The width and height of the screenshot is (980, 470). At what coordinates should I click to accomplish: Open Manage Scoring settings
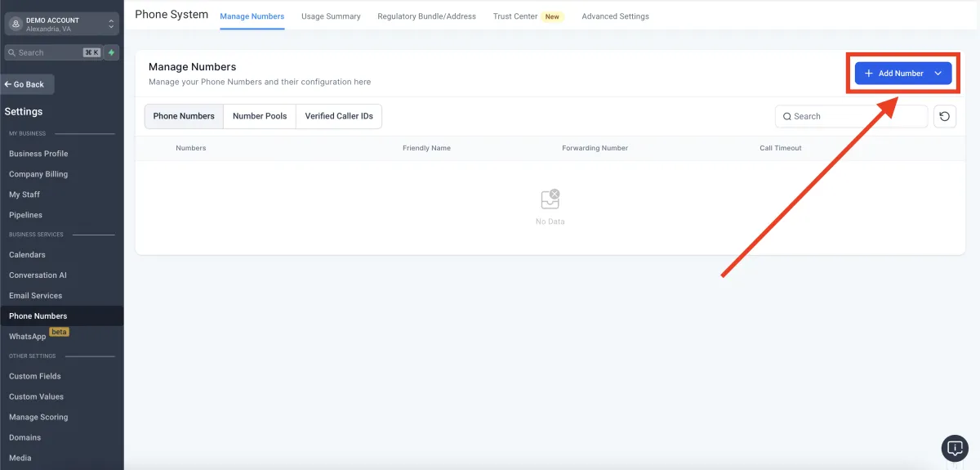pyautogui.click(x=38, y=417)
